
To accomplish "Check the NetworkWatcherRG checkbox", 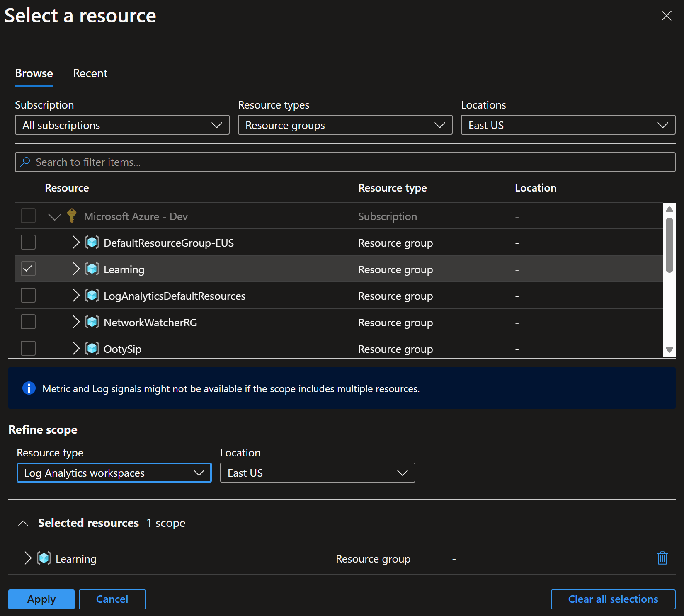I will tap(28, 322).
